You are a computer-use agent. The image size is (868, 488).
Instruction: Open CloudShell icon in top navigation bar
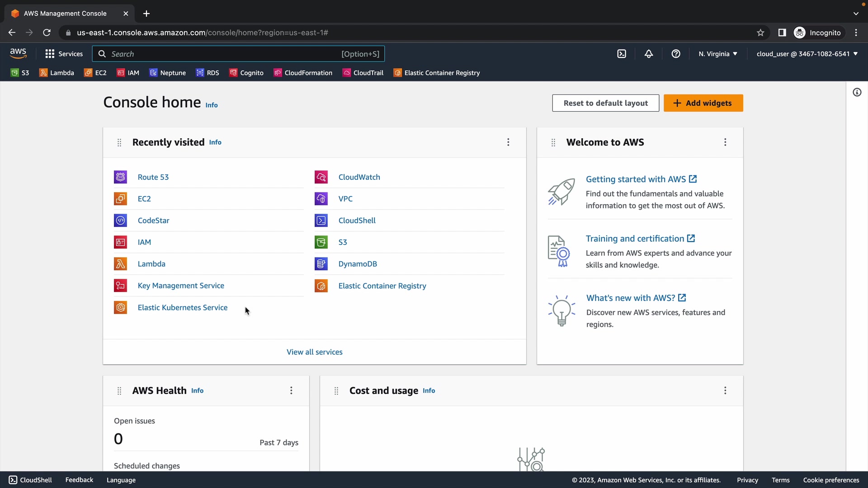coord(622,54)
